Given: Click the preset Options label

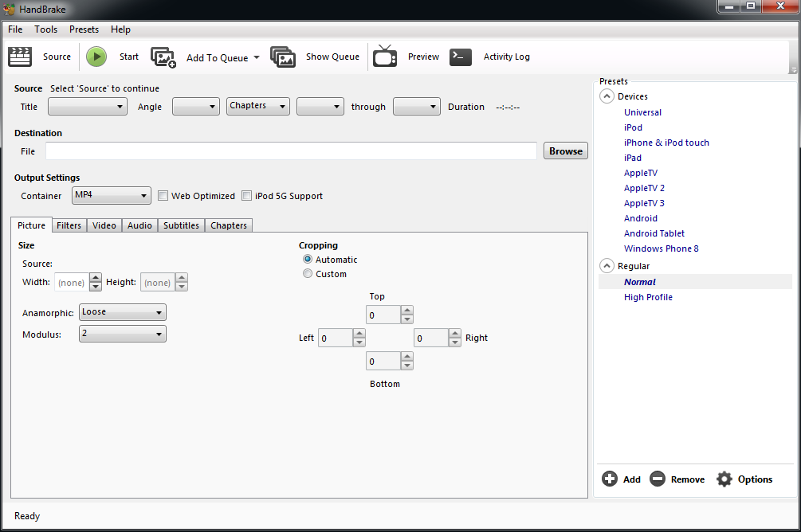Looking at the screenshot, I should (755, 479).
